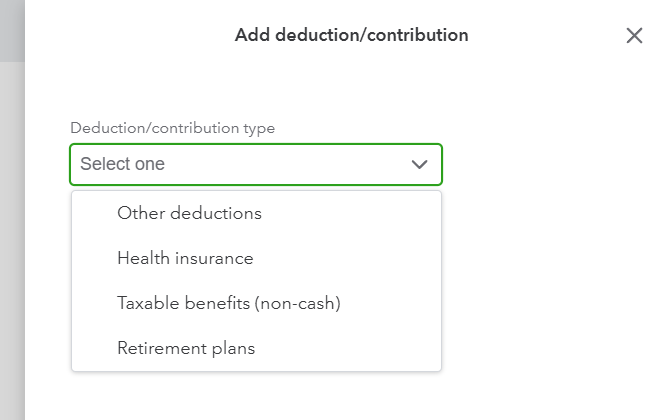Click the dropdown chevron arrow
This screenshot has width=672, height=420.
tap(420, 165)
